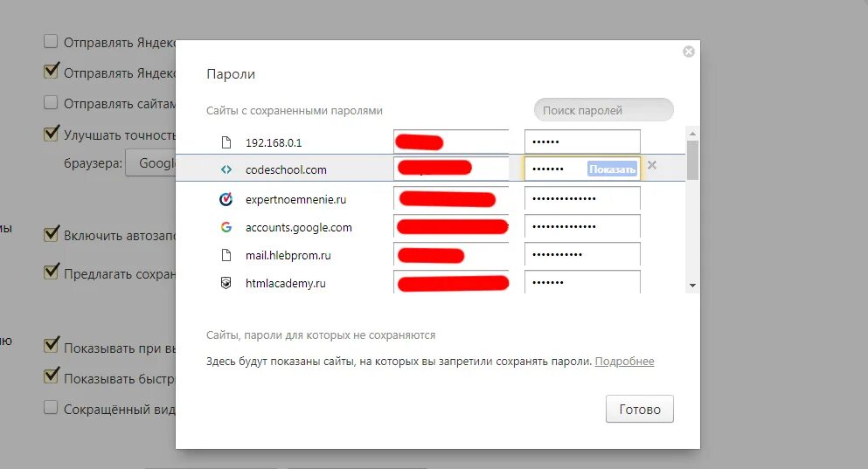Open the Google dropdown in background settings
The height and width of the screenshot is (469, 868).
coord(150,163)
